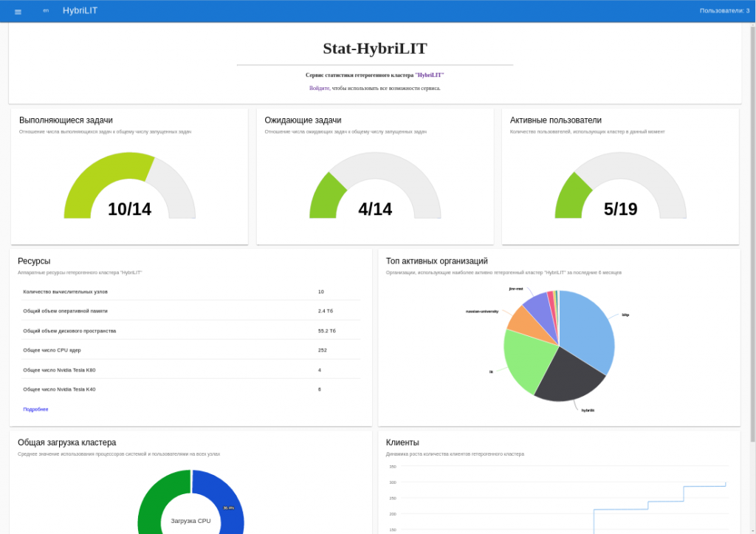Click the 200 axis label on the clients chart
756x534 pixels.
point(393,514)
